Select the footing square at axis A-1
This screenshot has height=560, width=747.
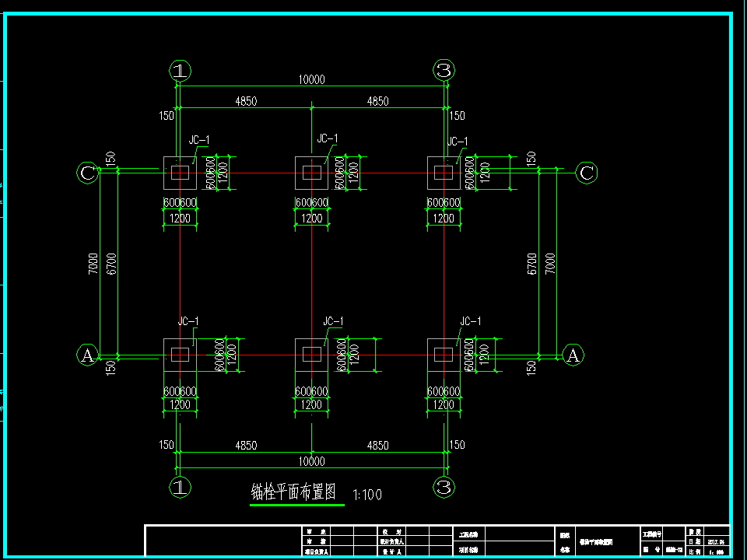pyautogui.click(x=180, y=355)
